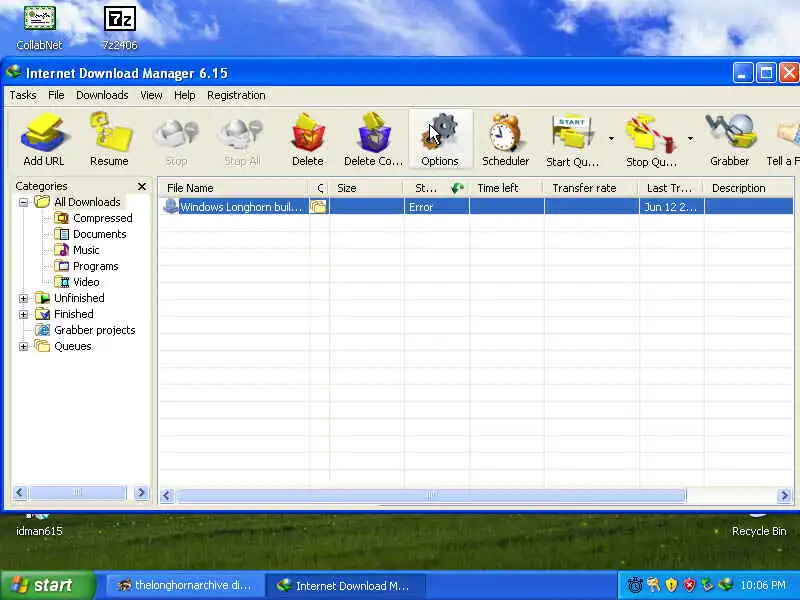Open the Registration menu
This screenshot has height=600, width=800.
point(236,95)
